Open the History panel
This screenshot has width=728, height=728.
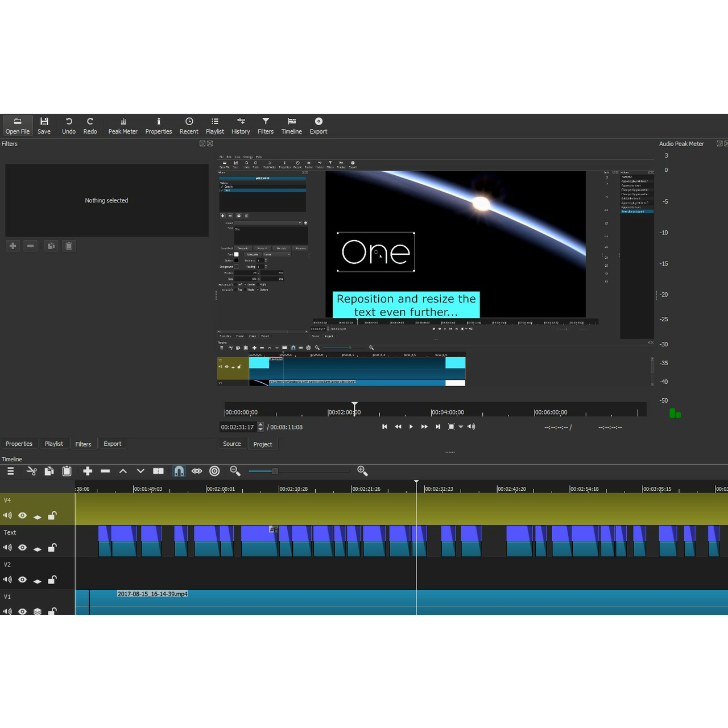pos(241,125)
